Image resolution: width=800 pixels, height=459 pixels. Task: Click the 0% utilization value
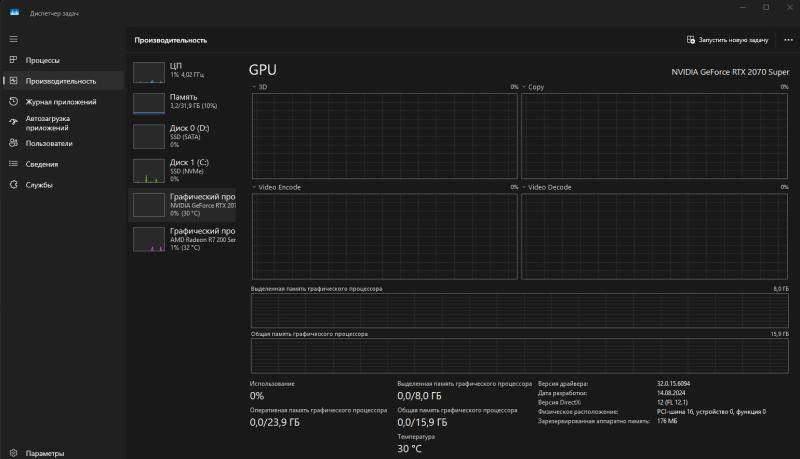click(257, 396)
